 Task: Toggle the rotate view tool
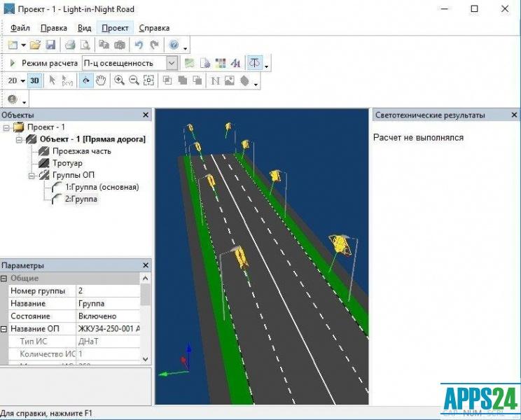click(86, 80)
